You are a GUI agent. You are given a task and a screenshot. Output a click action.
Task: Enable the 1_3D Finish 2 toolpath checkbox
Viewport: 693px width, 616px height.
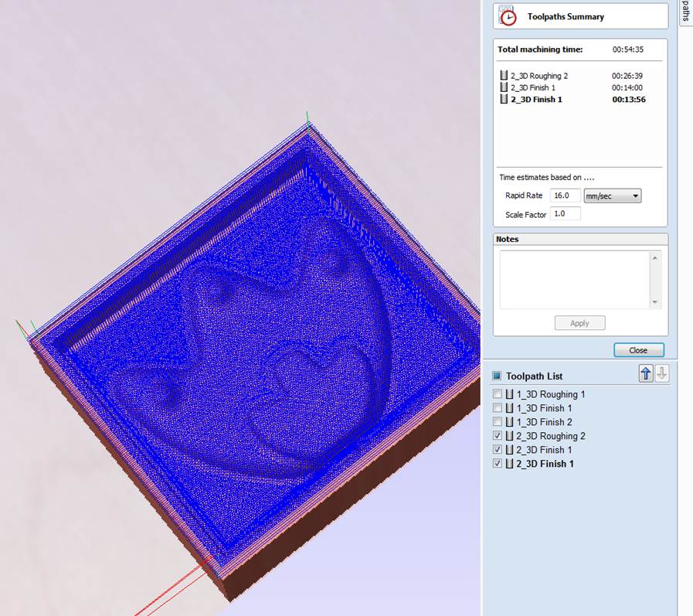[498, 421]
